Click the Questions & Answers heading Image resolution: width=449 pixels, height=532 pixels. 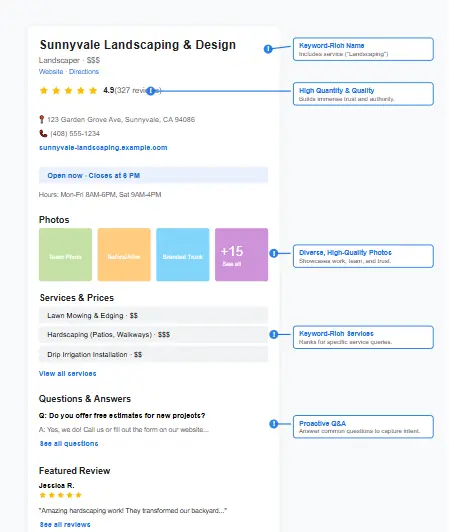(x=85, y=399)
